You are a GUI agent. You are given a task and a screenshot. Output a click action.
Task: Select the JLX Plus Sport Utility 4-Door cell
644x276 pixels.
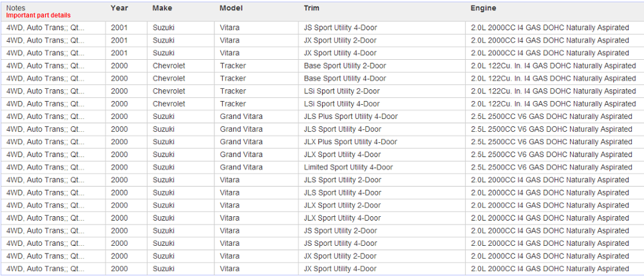(351, 142)
